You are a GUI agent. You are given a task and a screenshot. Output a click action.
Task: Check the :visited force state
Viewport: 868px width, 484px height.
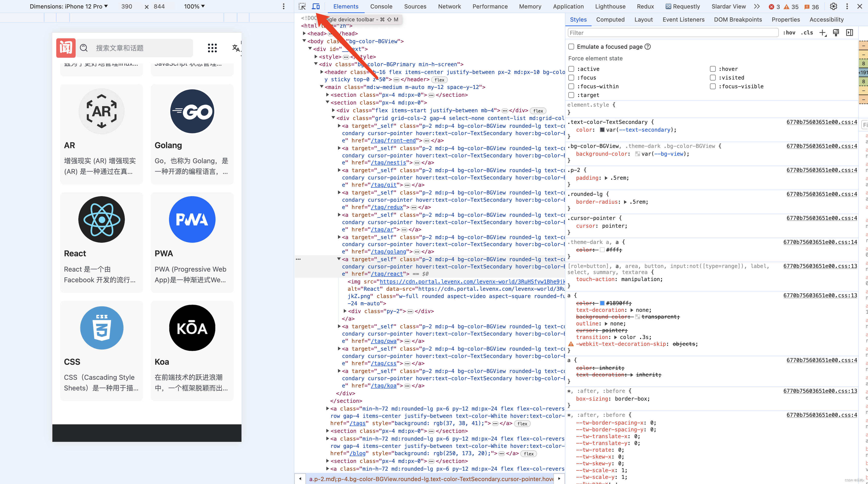(x=713, y=78)
